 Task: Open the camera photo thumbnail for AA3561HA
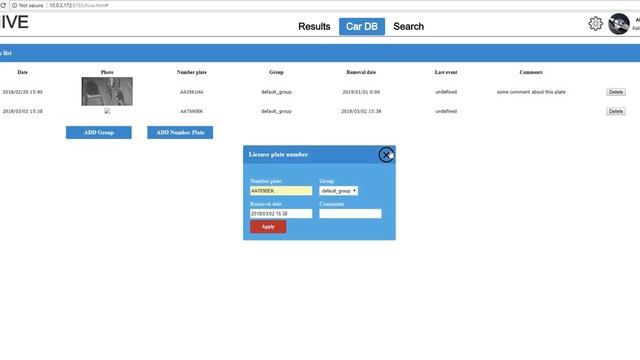[107, 91]
